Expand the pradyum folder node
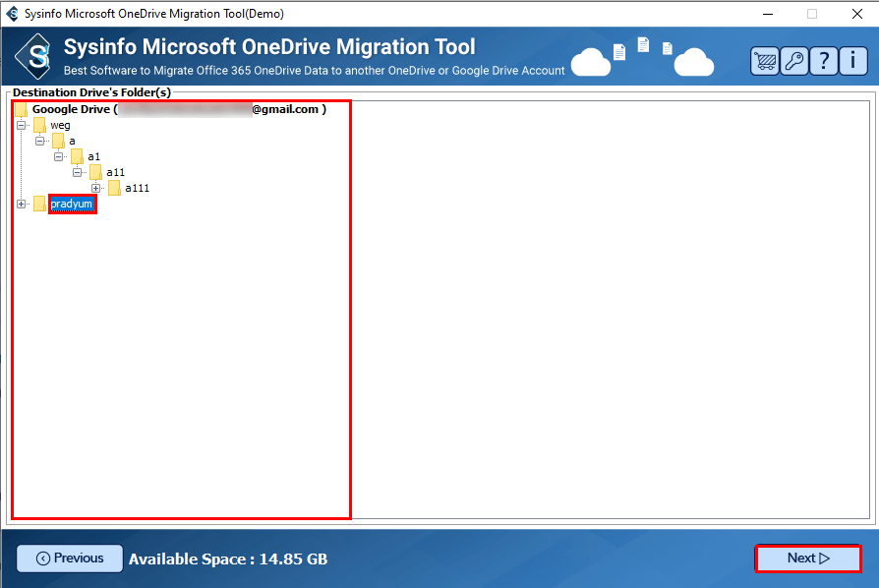 pyautogui.click(x=21, y=205)
